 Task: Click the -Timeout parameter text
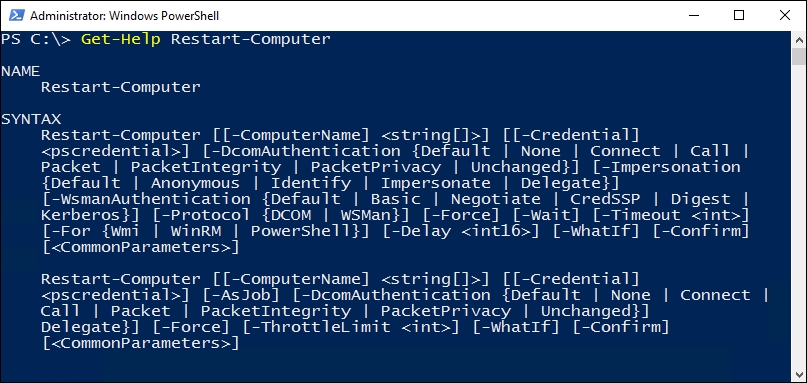(x=646, y=215)
